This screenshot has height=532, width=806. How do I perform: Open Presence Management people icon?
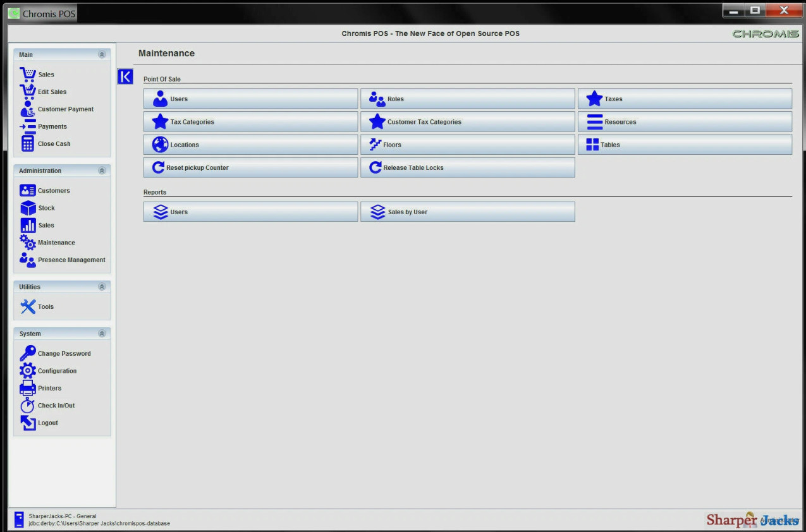pyautogui.click(x=28, y=260)
